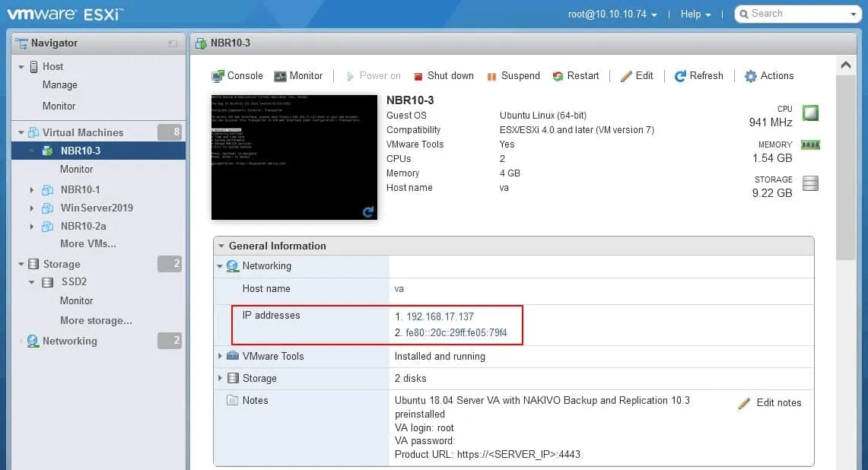Open the Help menu
The image size is (868, 470).
point(695,14)
